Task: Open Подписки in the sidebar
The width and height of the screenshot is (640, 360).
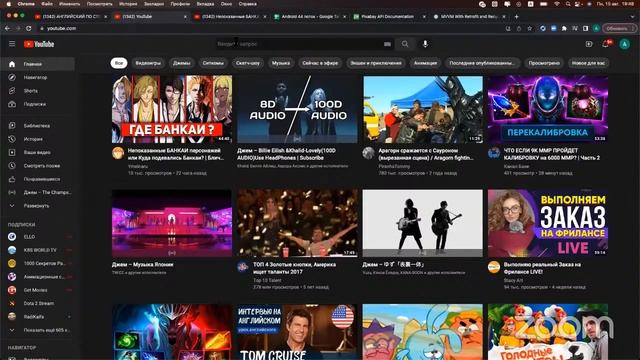Action: coord(38,104)
